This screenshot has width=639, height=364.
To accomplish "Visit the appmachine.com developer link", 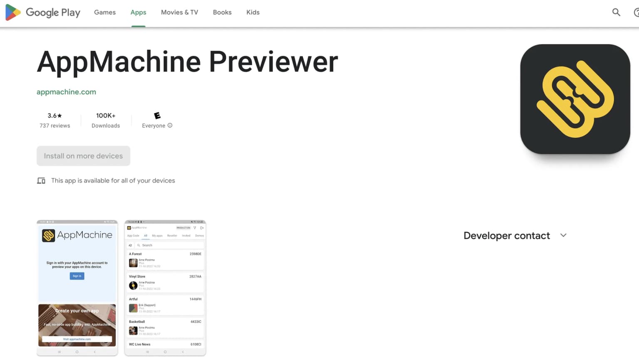I will click(66, 91).
